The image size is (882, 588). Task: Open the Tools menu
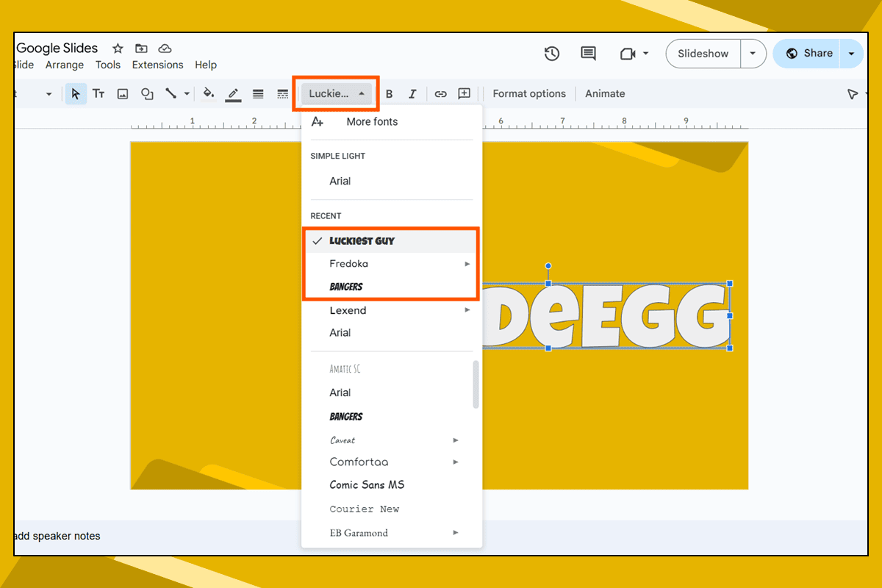coord(107,65)
